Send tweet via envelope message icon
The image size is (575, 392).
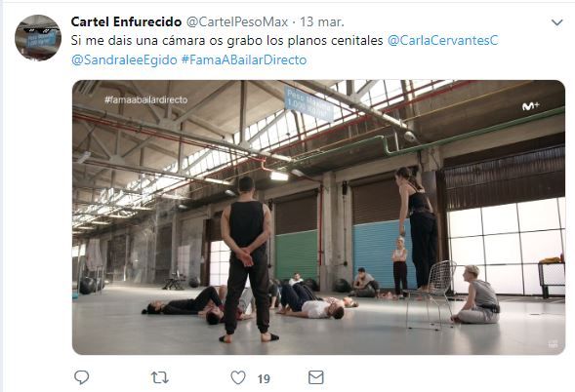pyautogui.click(x=315, y=377)
